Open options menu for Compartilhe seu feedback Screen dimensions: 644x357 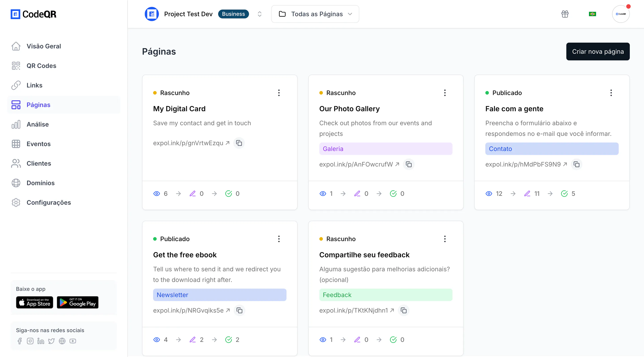coord(445,239)
